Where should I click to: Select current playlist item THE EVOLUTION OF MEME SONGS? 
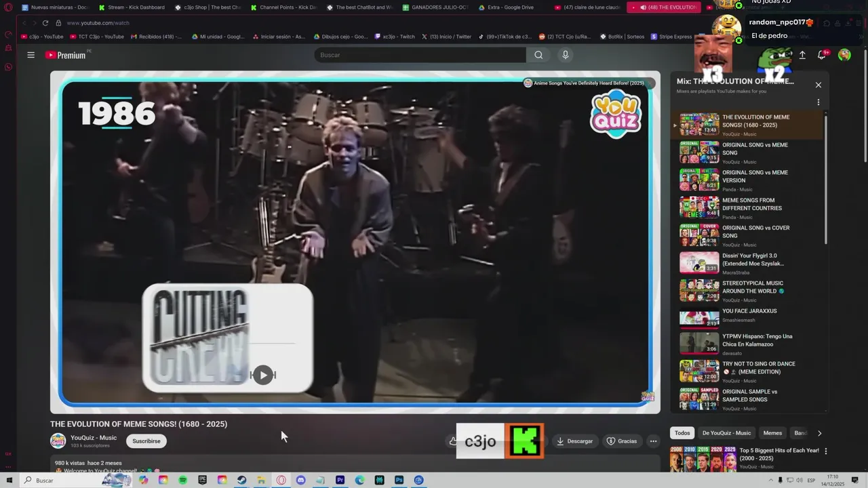click(x=747, y=125)
